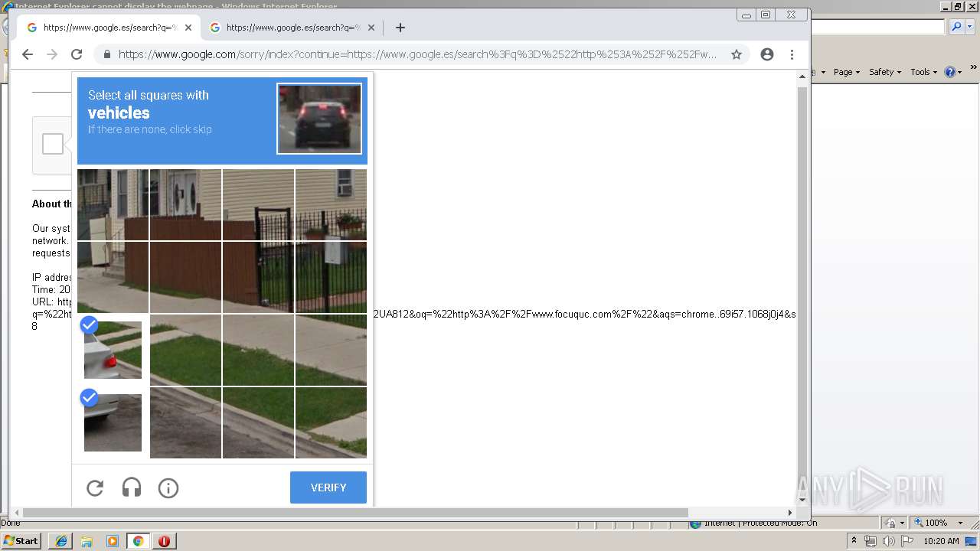Check the I'm not a robot checkbox
The height and width of the screenshot is (551, 980).
pos(53,144)
